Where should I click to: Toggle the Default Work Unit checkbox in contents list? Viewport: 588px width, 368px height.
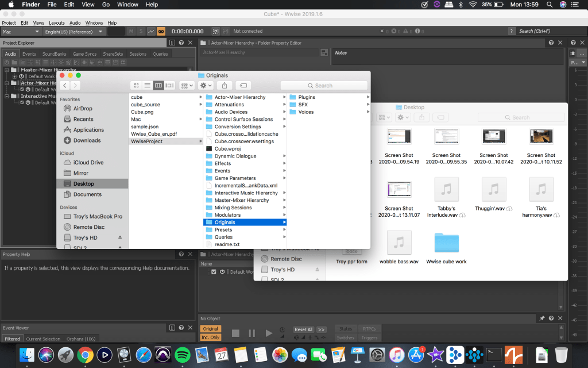214,272
